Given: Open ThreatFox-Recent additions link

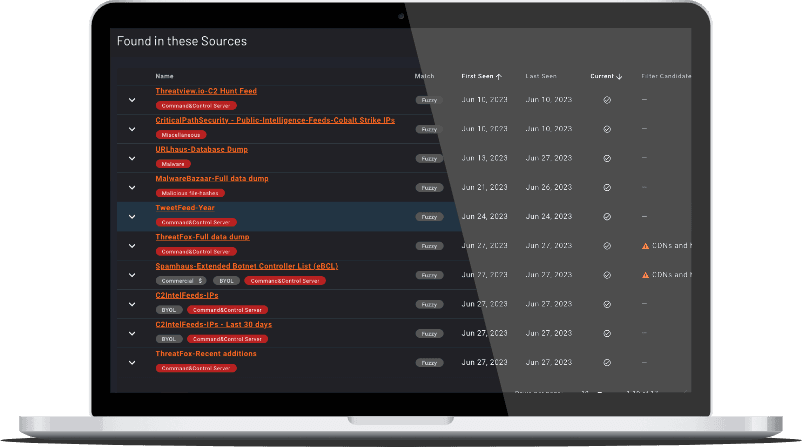Looking at the screenshot, I should (x=206, y=353).
